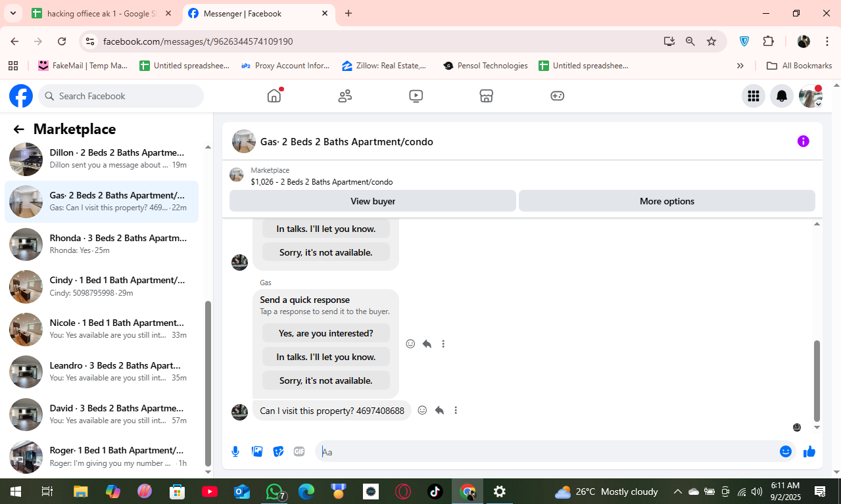This screenshot has width=841, height=504.
Task: Send lower 'In talks. I'll let you know.'
Action: pos(326,357)
